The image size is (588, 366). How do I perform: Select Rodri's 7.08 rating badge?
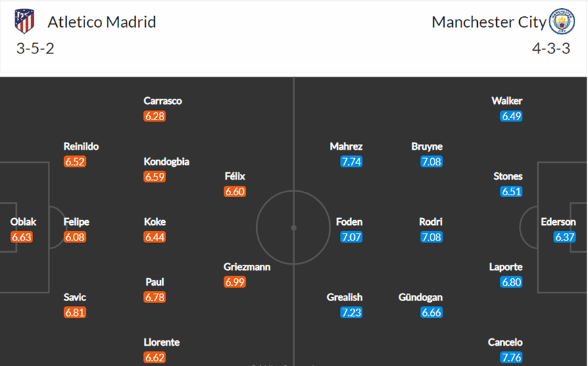tap(431, 237)
